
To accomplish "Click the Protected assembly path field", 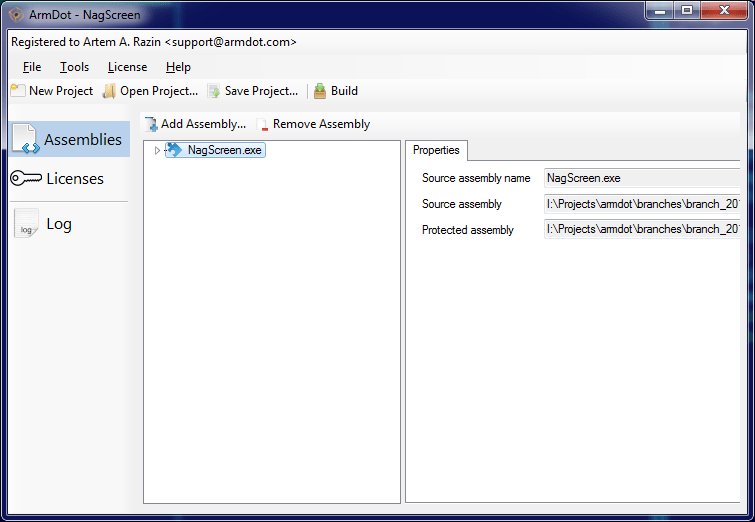I will [x=642, y=229].
